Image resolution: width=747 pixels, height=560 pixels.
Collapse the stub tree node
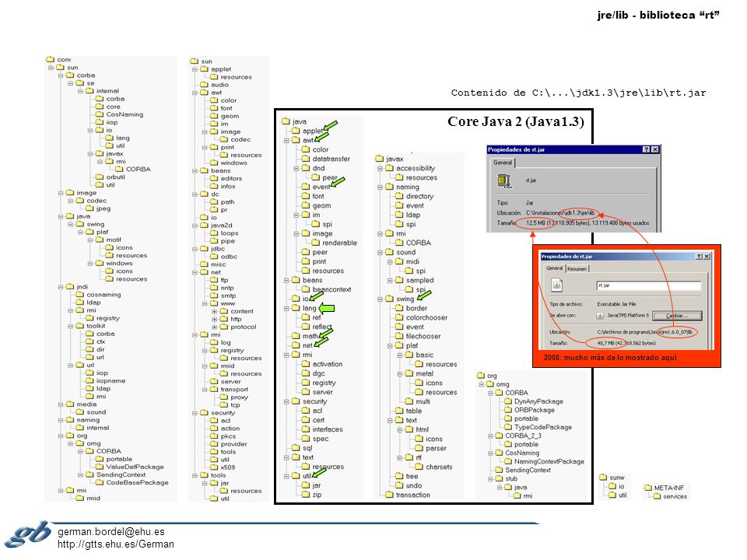[490, 478]
